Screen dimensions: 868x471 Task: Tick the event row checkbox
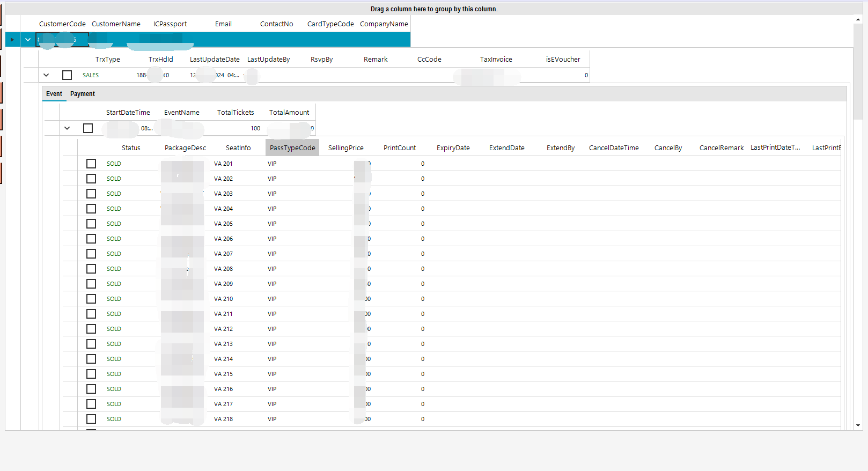coord(88,128)
